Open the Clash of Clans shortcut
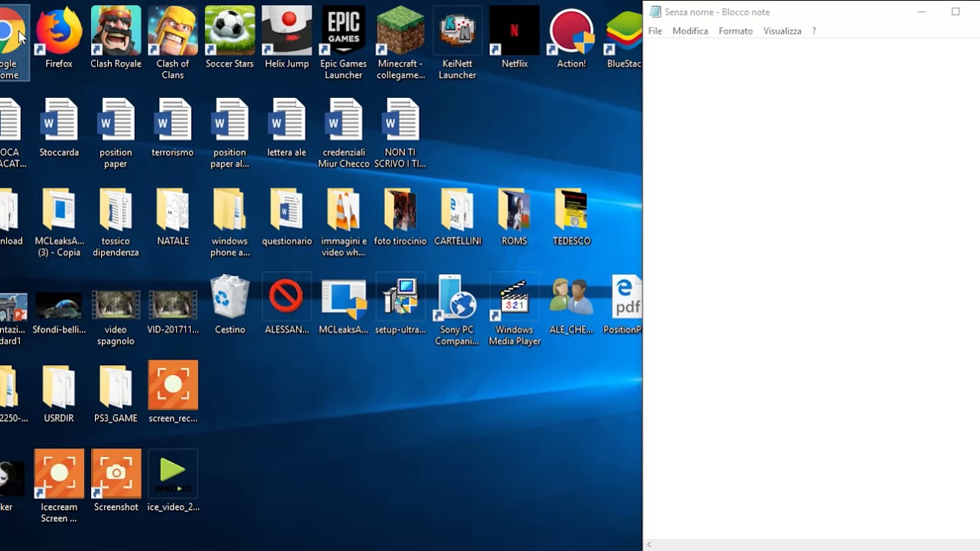The width and height of the screenshot is (980, 551). [x=173, y=42]
